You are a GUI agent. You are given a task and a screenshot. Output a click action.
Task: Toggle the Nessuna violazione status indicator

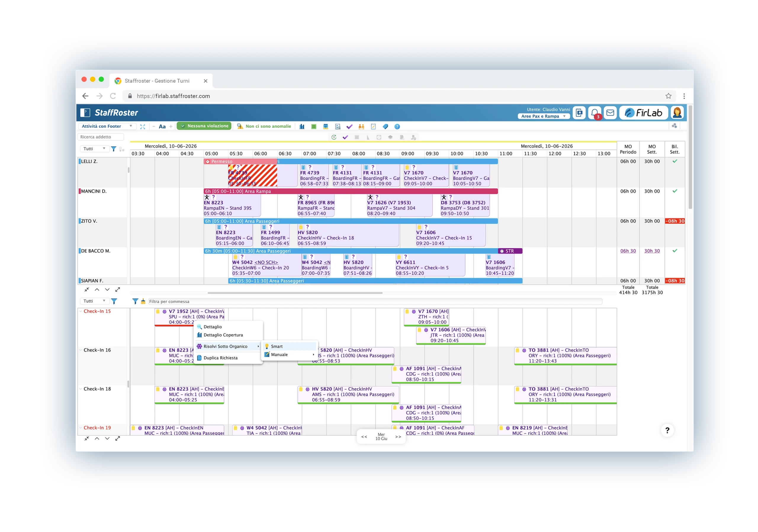tap(204, 126)
